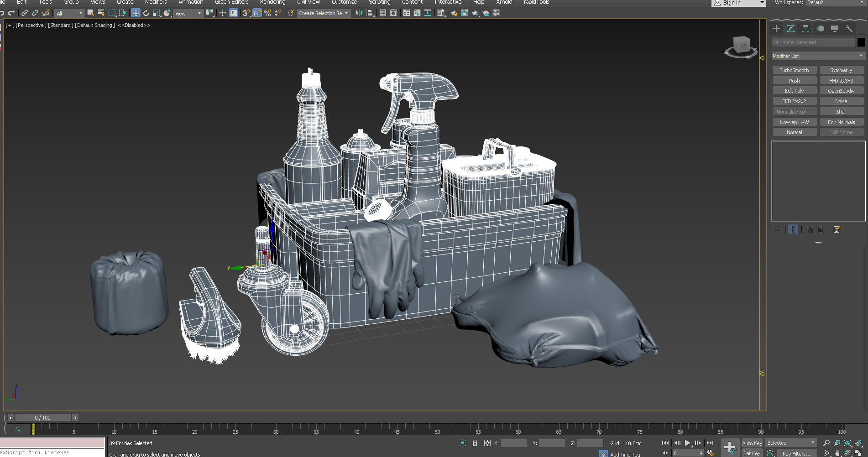
Task: Apply the Symmetry modifier button
Action: pyautogui.click(x=841, y=70)
